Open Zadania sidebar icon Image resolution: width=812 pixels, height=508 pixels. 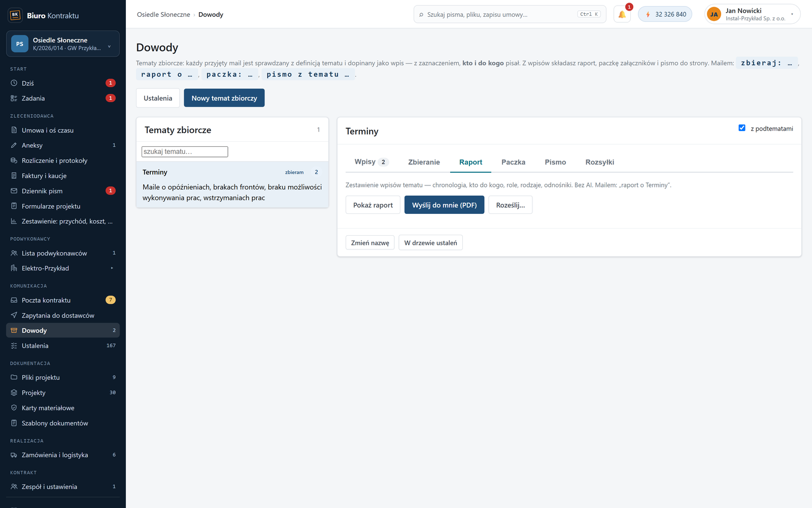click(14, 98)
